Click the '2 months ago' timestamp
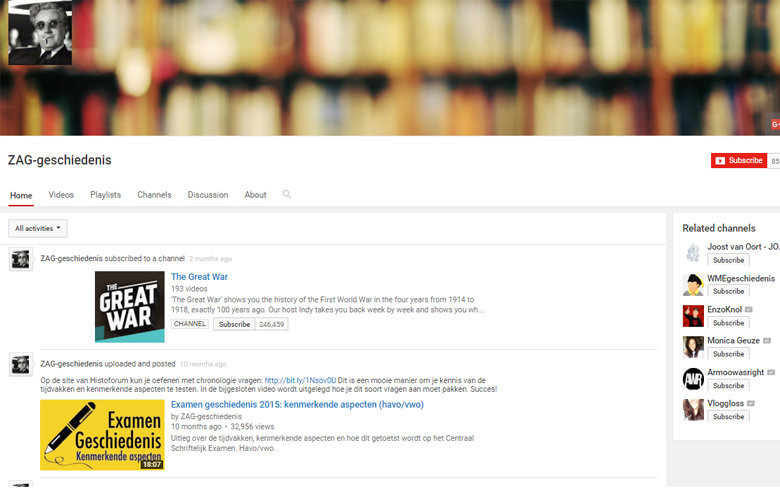 click(x=210, y=259)
